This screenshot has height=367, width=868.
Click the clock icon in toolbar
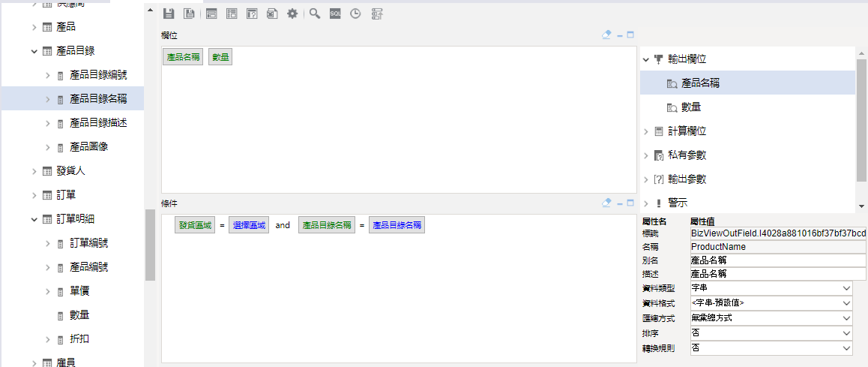355,14
